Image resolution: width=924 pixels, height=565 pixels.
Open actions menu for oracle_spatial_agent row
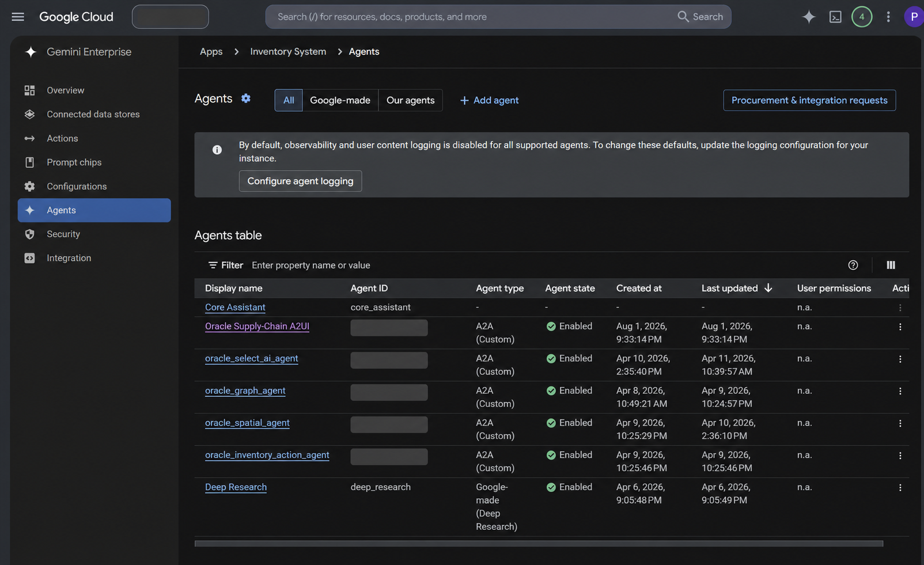pyautogui.click(x=900, y=423)
